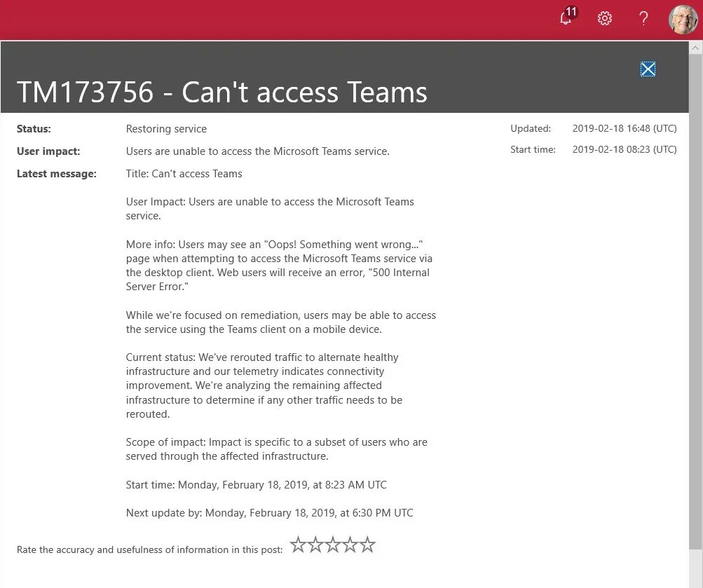Viewport: 703px width, 588px height.
Task: Click the 'User impact:' label
Action: click(x=48, y=151)
